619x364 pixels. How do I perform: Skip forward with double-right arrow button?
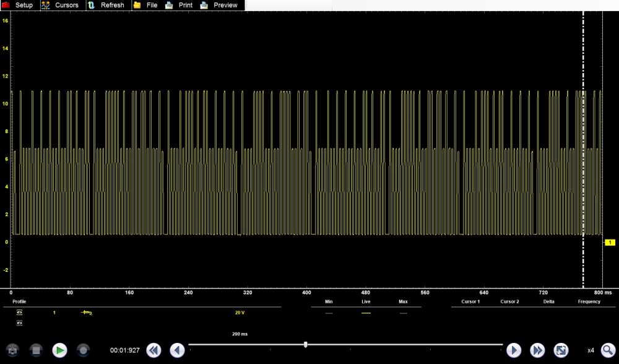coord(537,350)
